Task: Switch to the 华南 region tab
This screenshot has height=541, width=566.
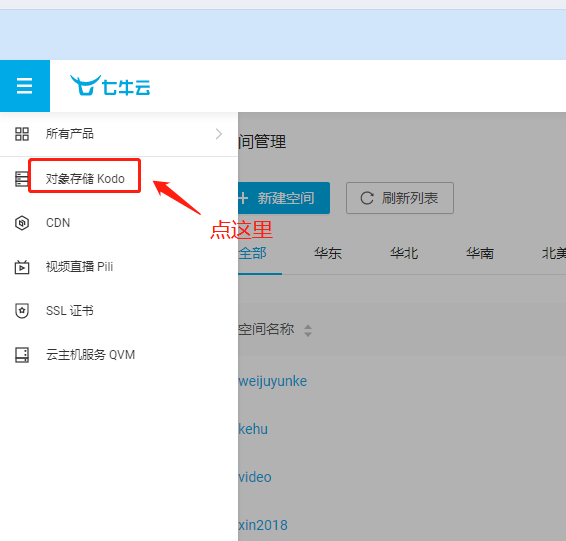Action: (x=480, y=253)
